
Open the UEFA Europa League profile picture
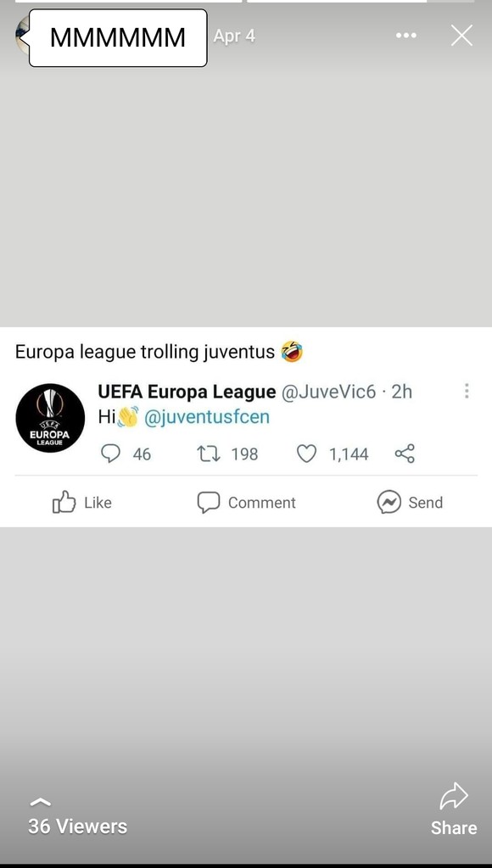click(50, 418)
